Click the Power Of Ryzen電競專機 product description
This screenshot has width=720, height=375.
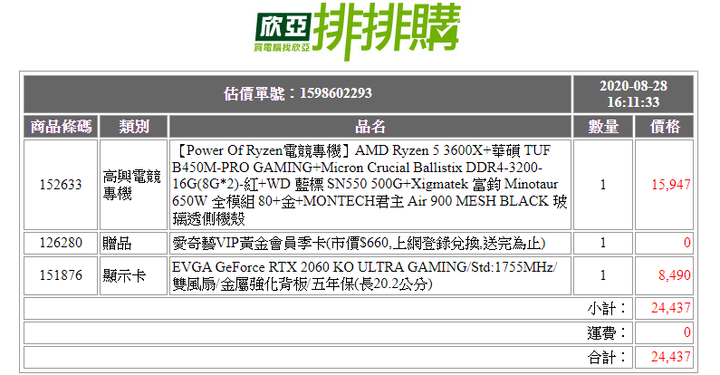(x=370, y=185)
